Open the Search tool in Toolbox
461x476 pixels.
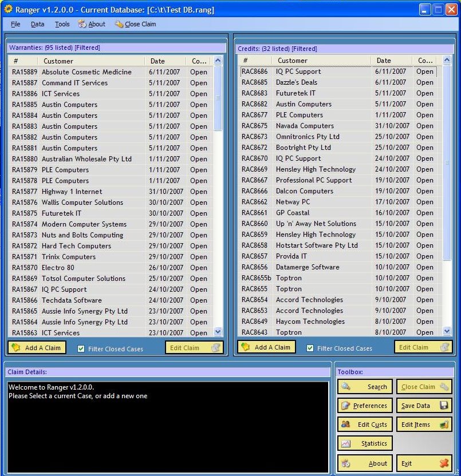365,387
